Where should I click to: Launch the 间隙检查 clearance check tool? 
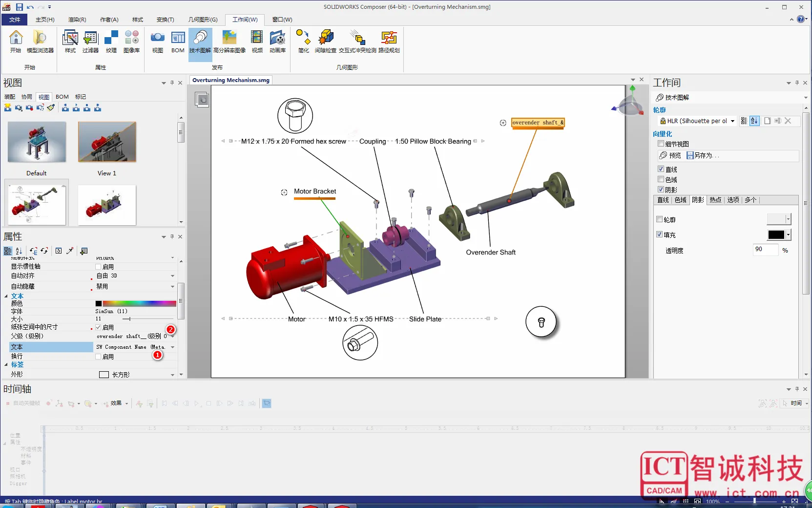tap(325, 42)
